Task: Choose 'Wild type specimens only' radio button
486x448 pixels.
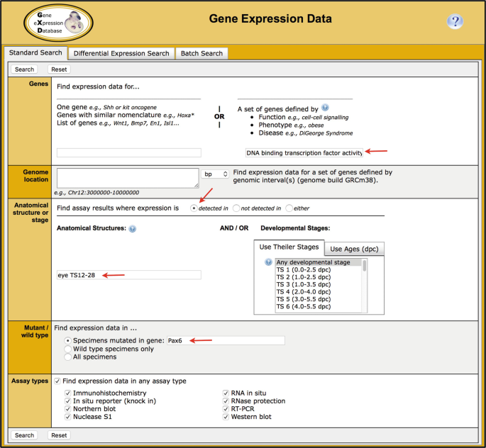Action: click(68, 349)
